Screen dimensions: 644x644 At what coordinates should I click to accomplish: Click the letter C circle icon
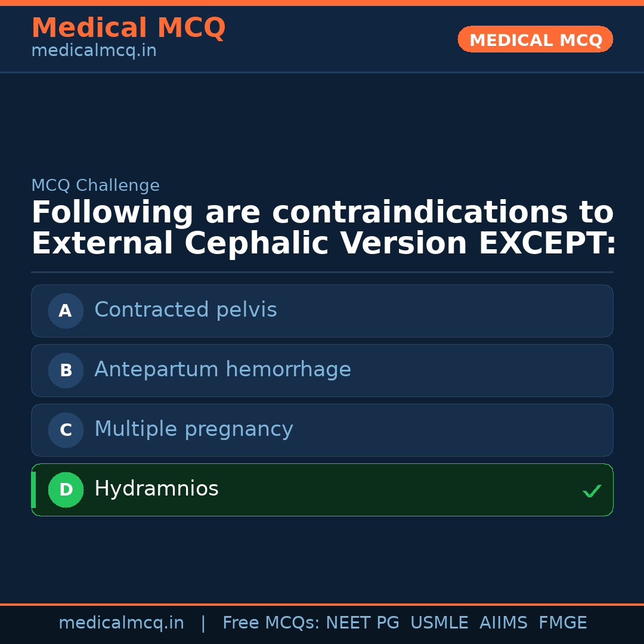66,430
